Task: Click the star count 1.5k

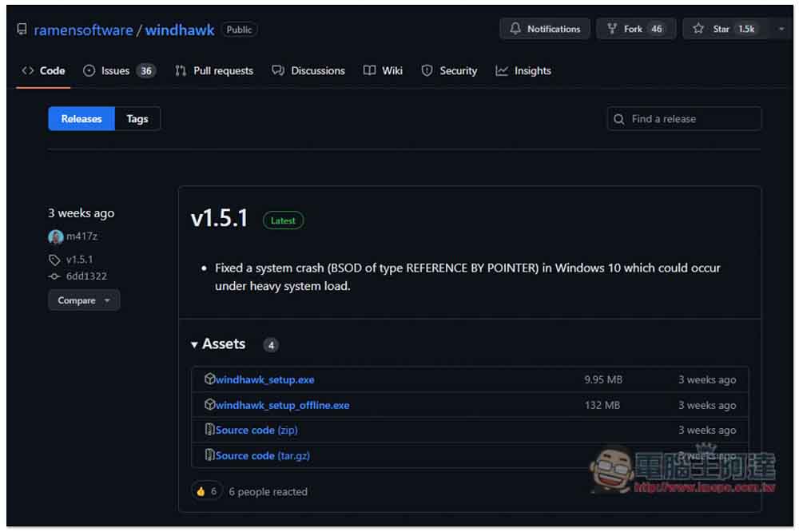Action: 746,29
